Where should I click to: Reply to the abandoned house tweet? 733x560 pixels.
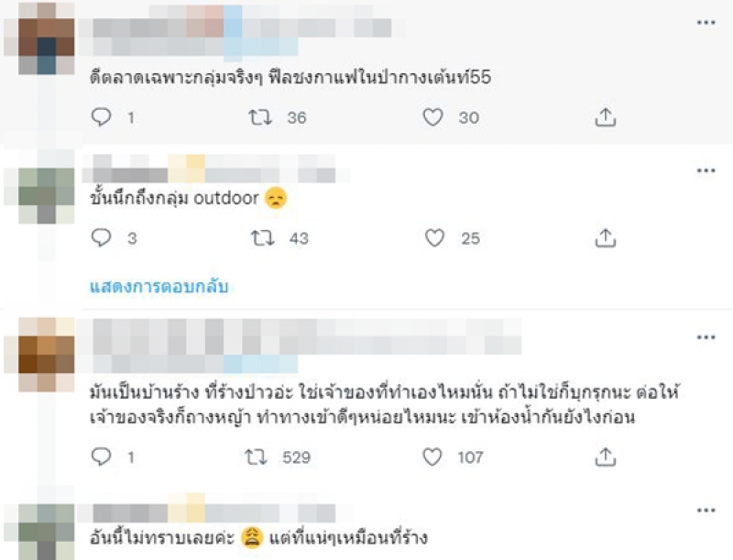pyautogui.click(x=101, y=456)
